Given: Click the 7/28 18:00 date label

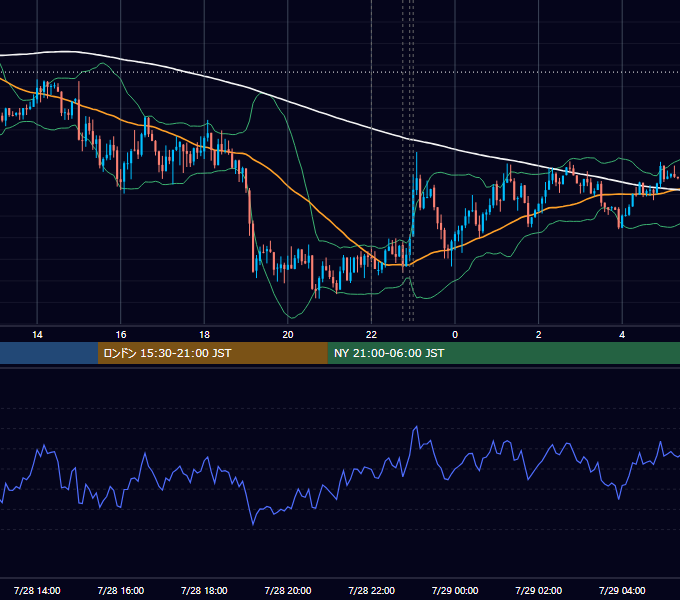Looking at the screenshot, I should coord(204,590).
